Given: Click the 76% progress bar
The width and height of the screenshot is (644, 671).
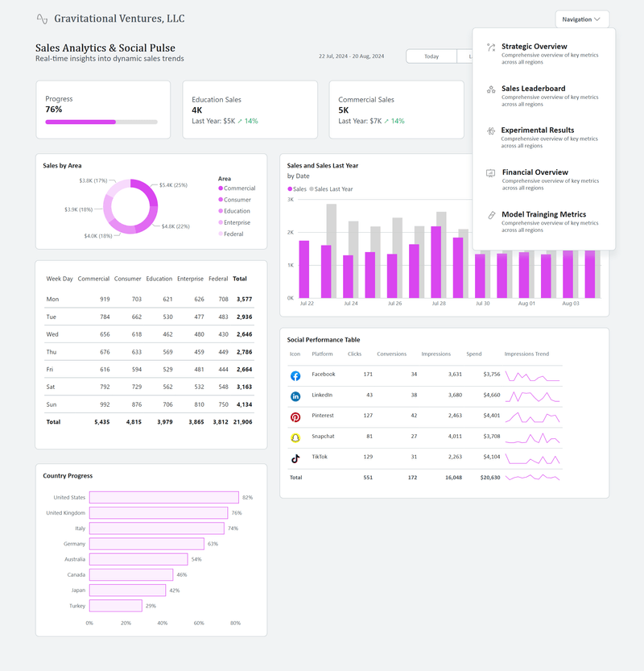Looking at the screenshot, I should coord(102,121).
